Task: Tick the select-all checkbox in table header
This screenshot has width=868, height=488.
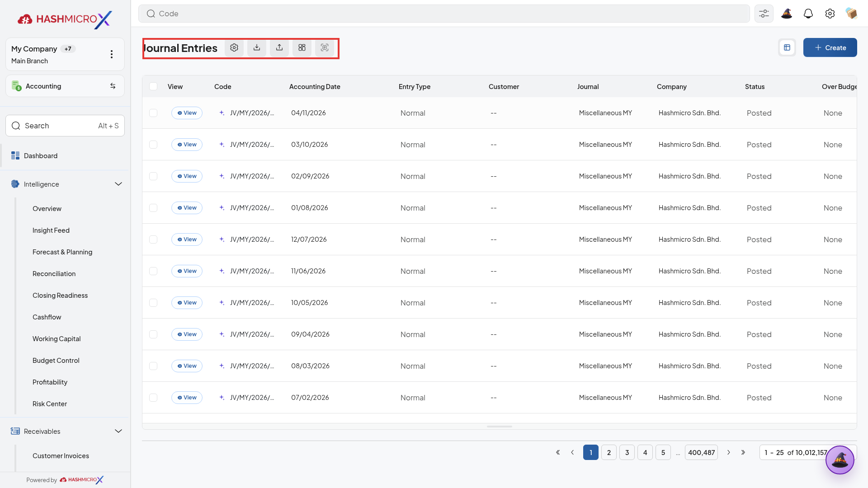Action: 153,86
